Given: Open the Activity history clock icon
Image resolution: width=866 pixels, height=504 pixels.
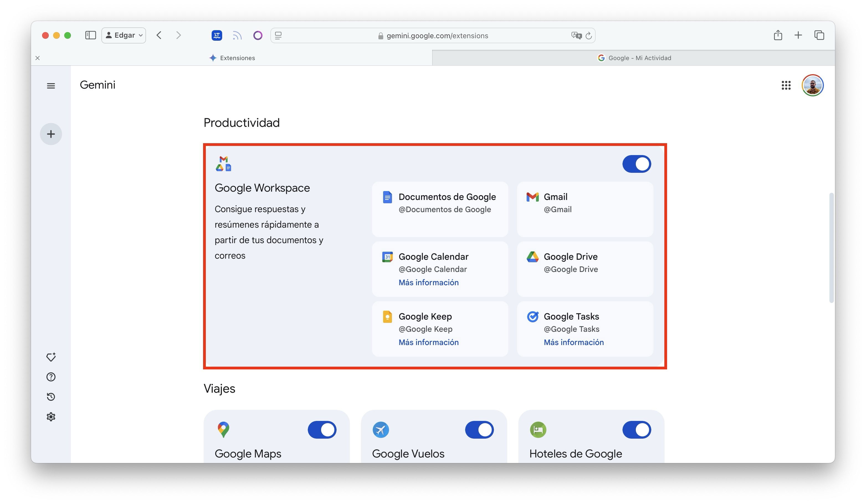Looking at the screenshot, I should (x=51, y=397).
